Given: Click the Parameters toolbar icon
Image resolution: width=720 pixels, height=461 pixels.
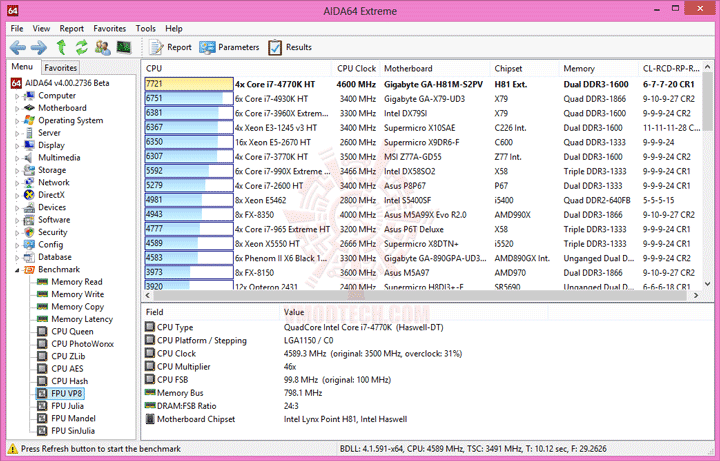Looking at the screenshot, I should [207, 47].
